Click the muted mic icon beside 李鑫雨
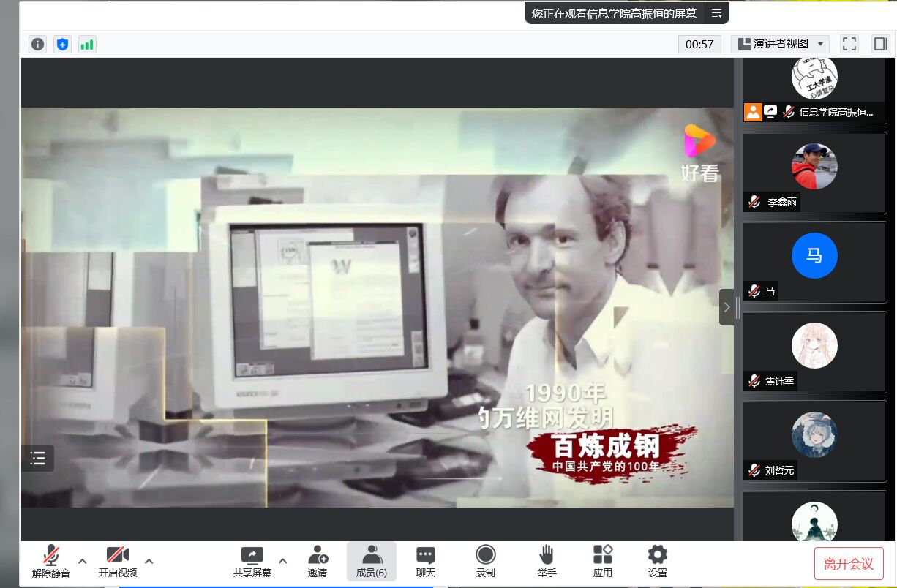Image resolution: width=897 pixels, height=588 pixels. pos(754,202)
